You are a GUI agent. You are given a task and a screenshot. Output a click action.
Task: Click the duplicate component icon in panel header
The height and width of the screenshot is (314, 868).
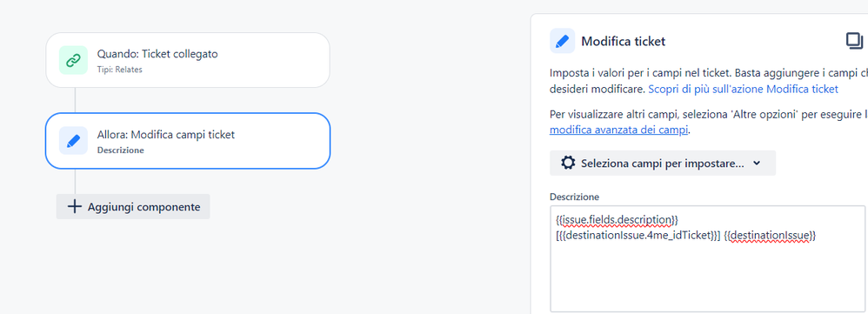pyautogui.click(x=853, y=41)
